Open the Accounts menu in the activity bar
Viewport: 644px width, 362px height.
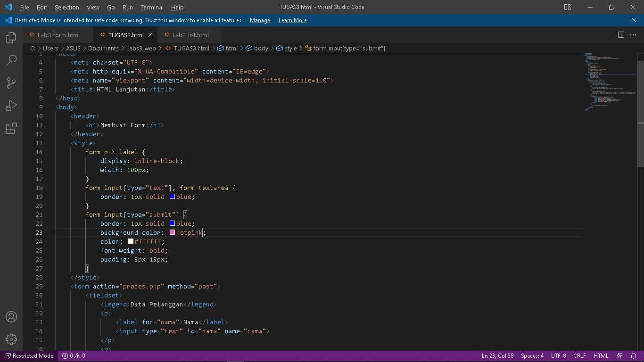coord(11,317)
